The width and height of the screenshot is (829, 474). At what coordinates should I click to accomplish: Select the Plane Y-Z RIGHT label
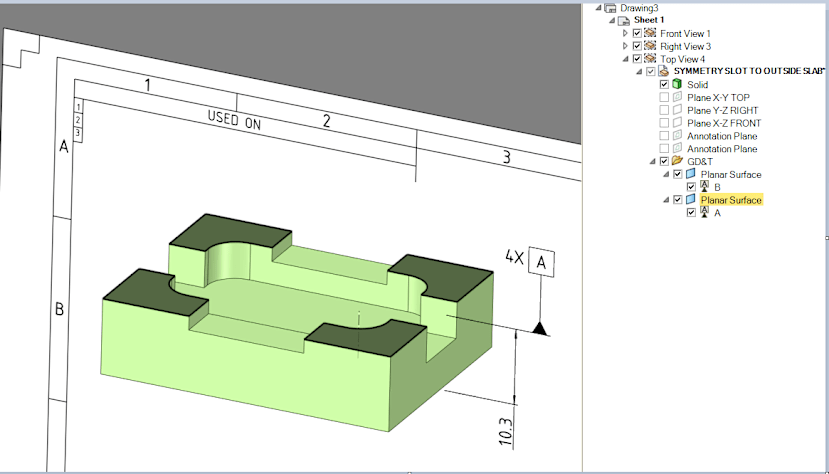[722, 110]
